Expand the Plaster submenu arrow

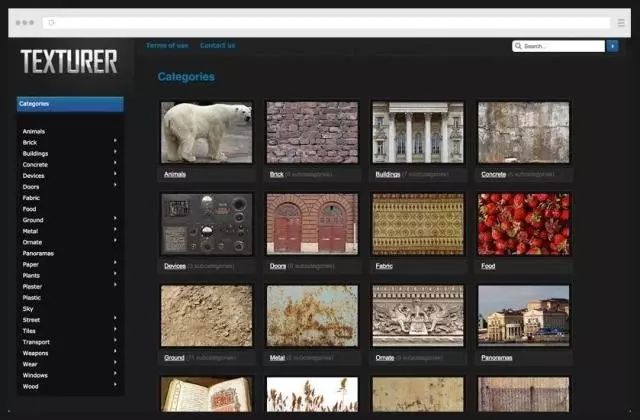115,284
